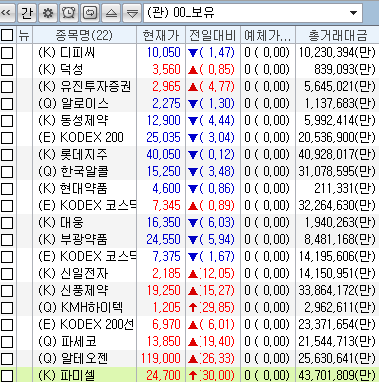
Task: Sort by 현재가 column header
Action: [x=161, y=35]
